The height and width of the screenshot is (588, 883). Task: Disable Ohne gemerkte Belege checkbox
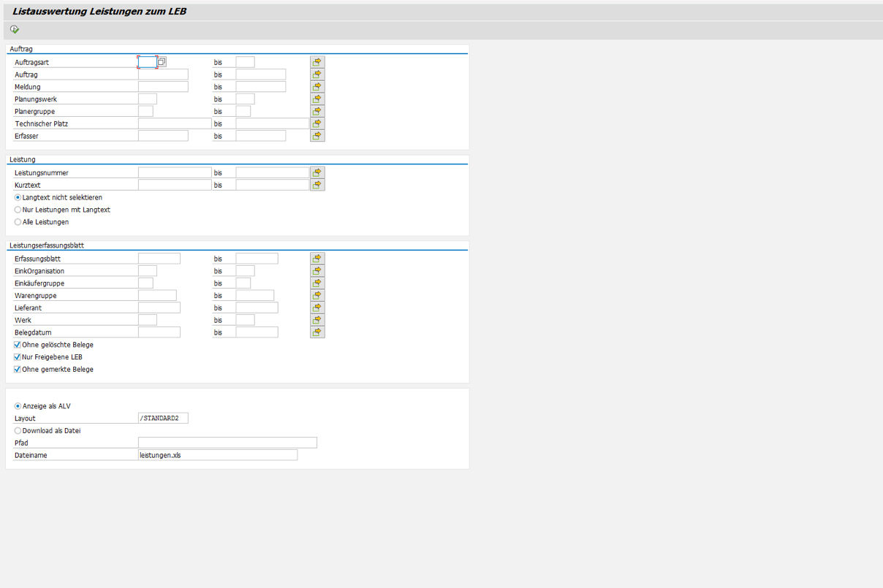pos(18,370)
